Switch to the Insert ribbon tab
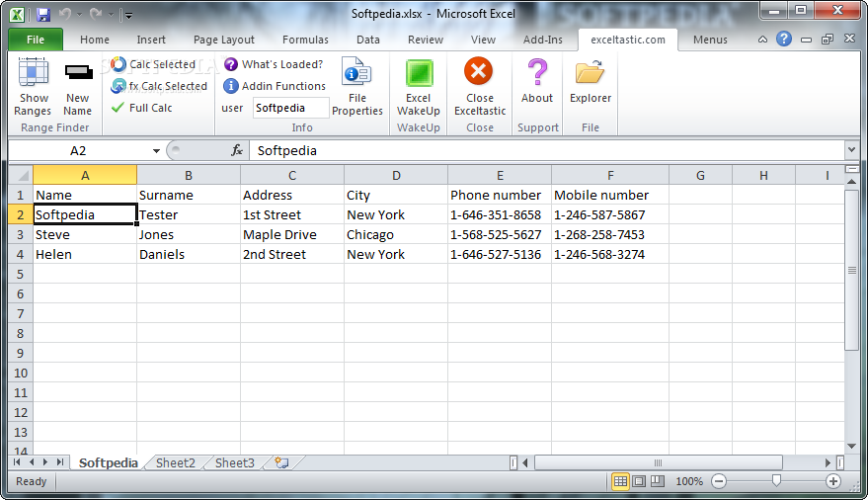Viewport: 868px width, 500px height. coord(151,40)
